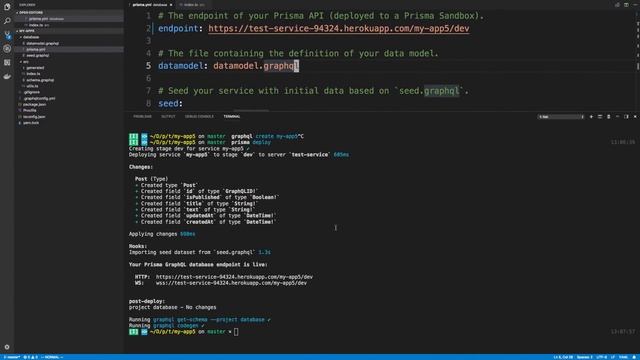Open the terminal shell selector dropdown
The width and height of the screenshot is (640, 360).
tap(561, 117)
